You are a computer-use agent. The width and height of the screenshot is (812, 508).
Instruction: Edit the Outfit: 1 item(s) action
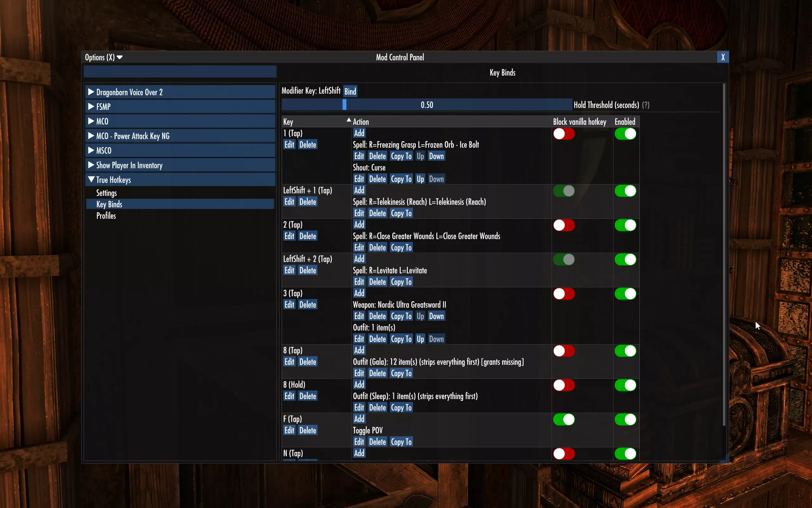tap(359, 339)
